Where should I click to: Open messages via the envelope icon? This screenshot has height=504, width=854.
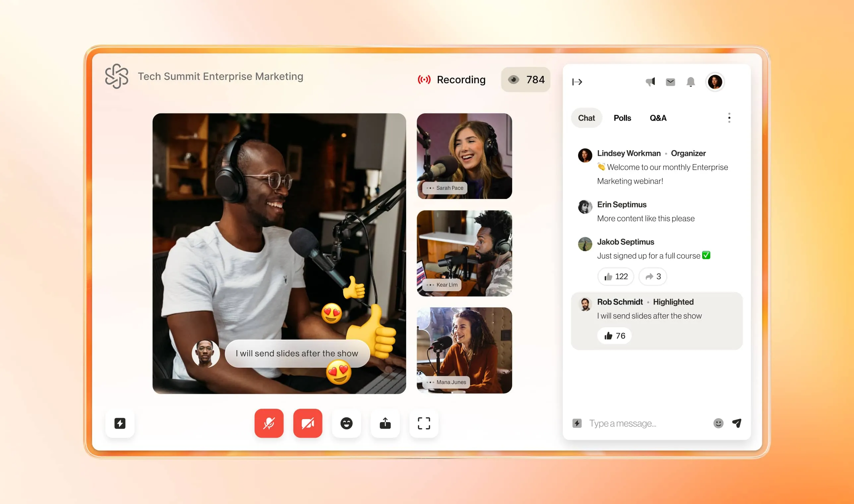(x=670, y=82)
